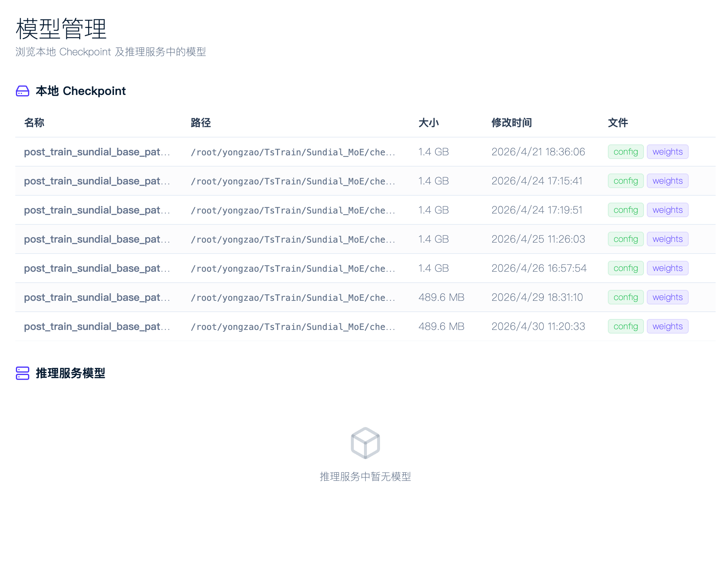Click weights tag in 16:57:54 row
Image resolution: width=728 pixels, height=582 pixels.
(x=668, y=268)
